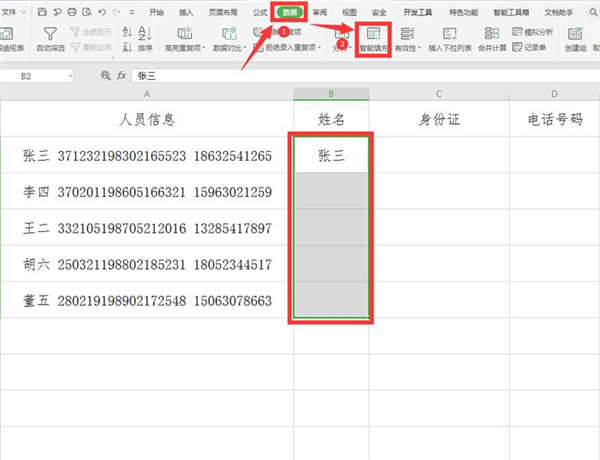Screen dimensions: 600x460
Task: Click the Smart Fill (智能填充) icon
Action: (x=374, y=35)
